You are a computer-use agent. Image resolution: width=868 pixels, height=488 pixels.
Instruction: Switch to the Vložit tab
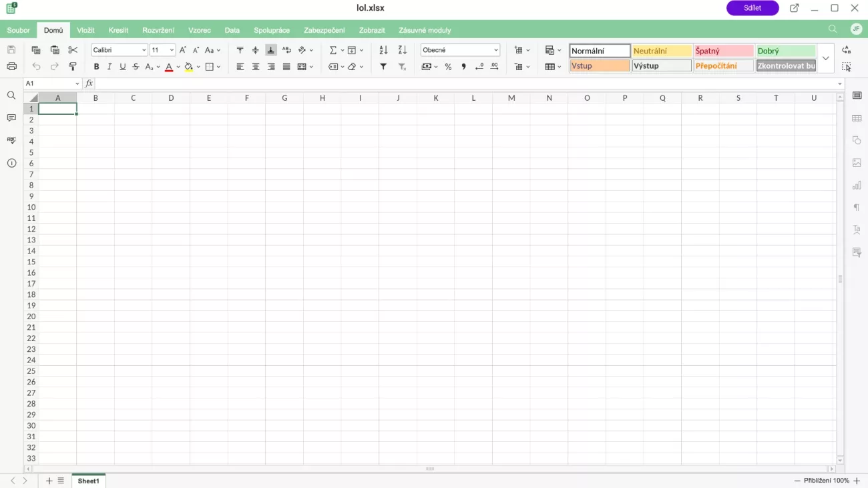tap(85, 30)
